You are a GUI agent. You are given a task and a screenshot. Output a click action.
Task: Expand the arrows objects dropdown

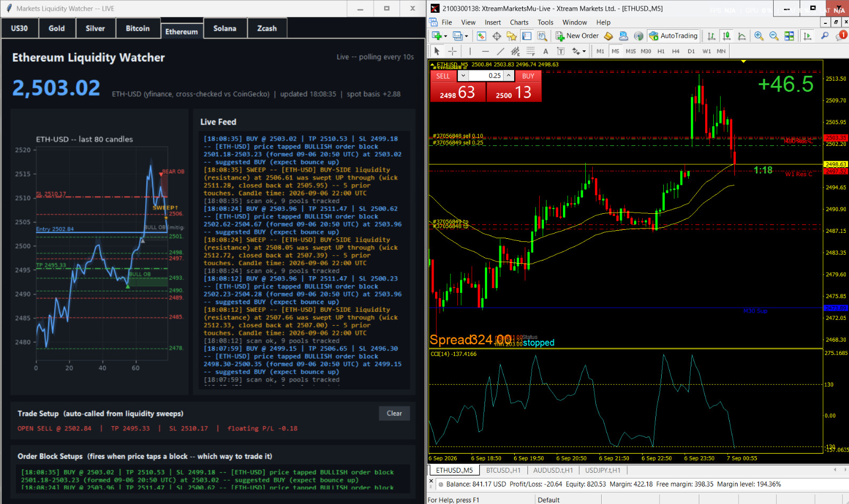pyautogui.click(x=584, y=51)
